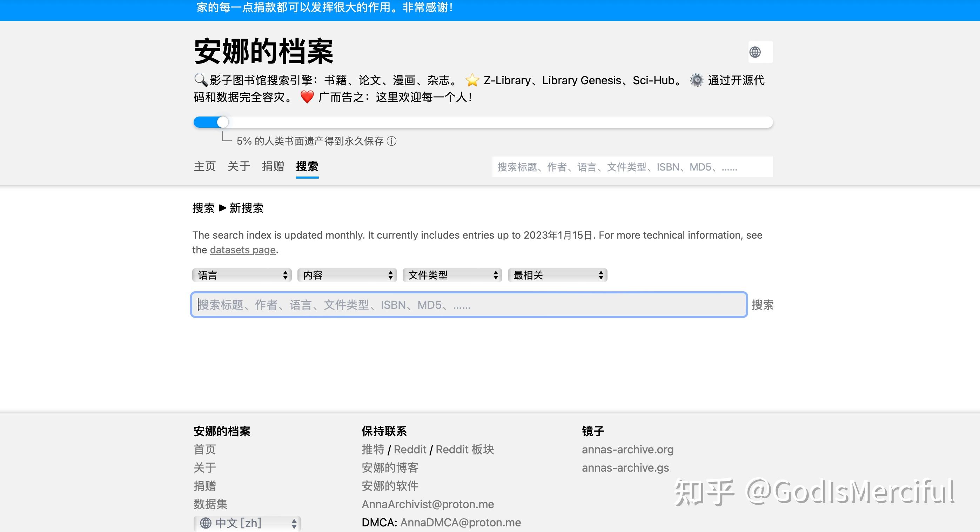Change sorting via the 最相关 dropdown
The height and width of the screenshot is (532, 980).
(557, 275)
